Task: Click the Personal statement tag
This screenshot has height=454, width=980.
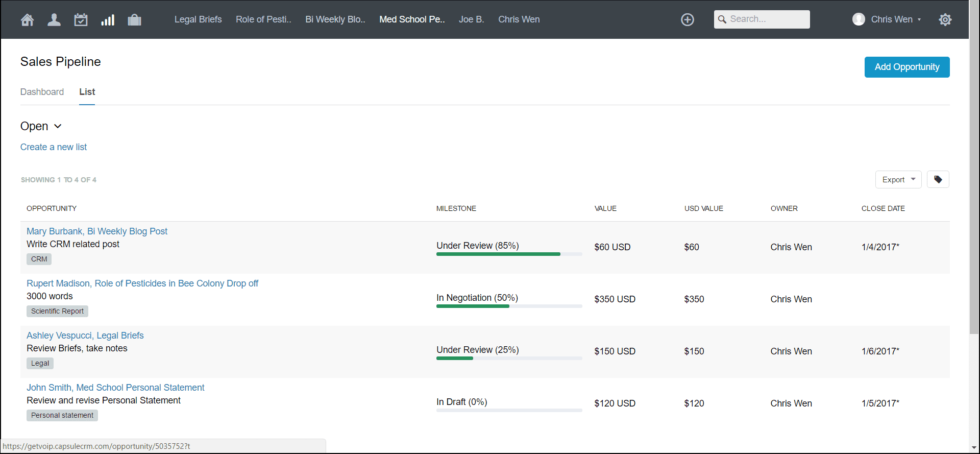Action: (x=62, y=415)
